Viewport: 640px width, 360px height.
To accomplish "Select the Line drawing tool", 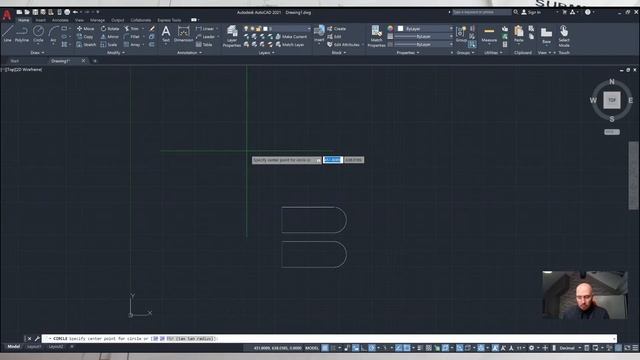I will coord(7,33).
